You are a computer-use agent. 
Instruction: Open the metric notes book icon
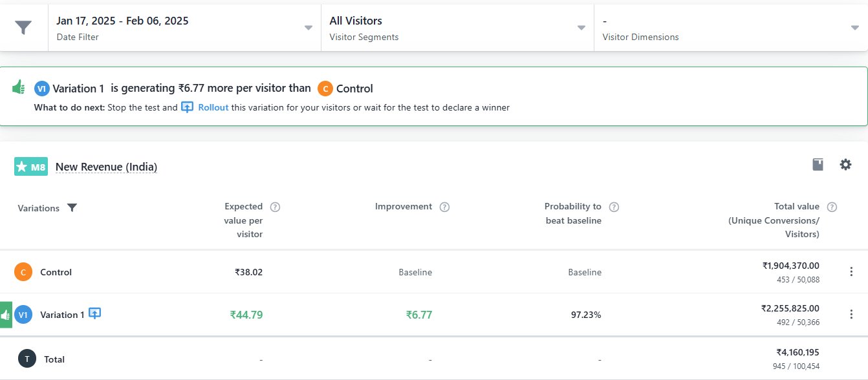(818, 165)
